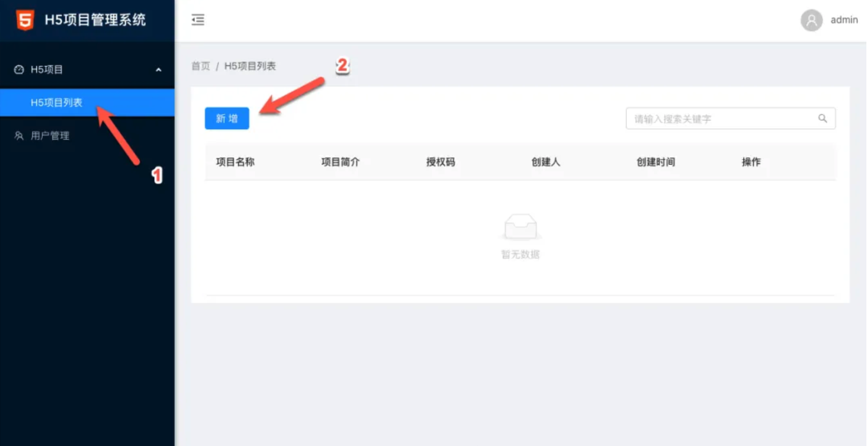Viewport: 868px width, 446px height.
Task: Click the 授权码 column header
Action: pyautogui.click(x=440, y=162)
